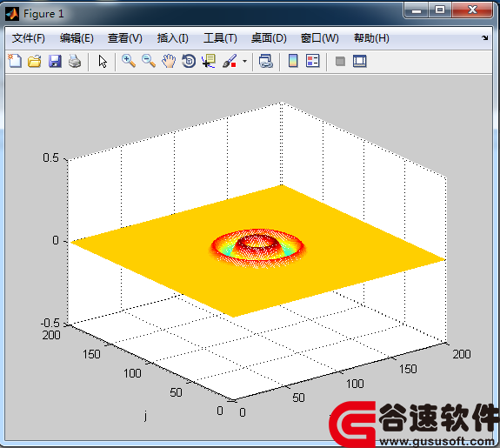The image size is (500, 448).
Task: Enable the Rotate 3D tool
Action: tap(189, 61)
